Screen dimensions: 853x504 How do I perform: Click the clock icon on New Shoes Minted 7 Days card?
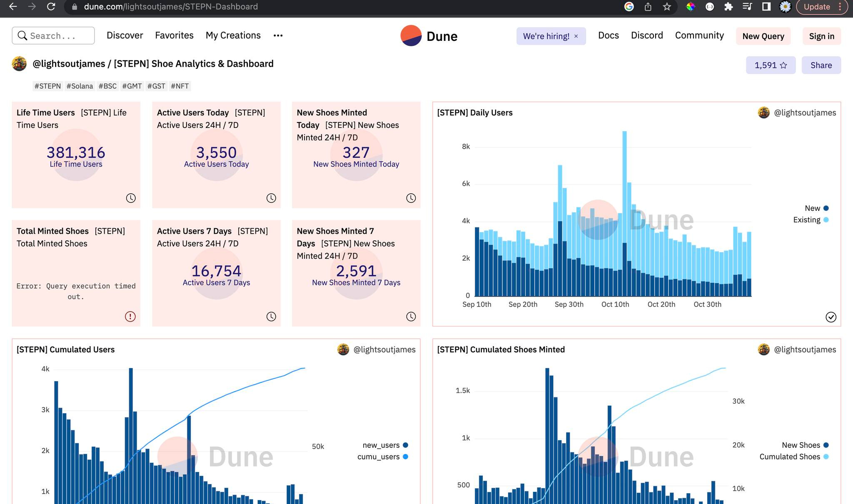411,317
